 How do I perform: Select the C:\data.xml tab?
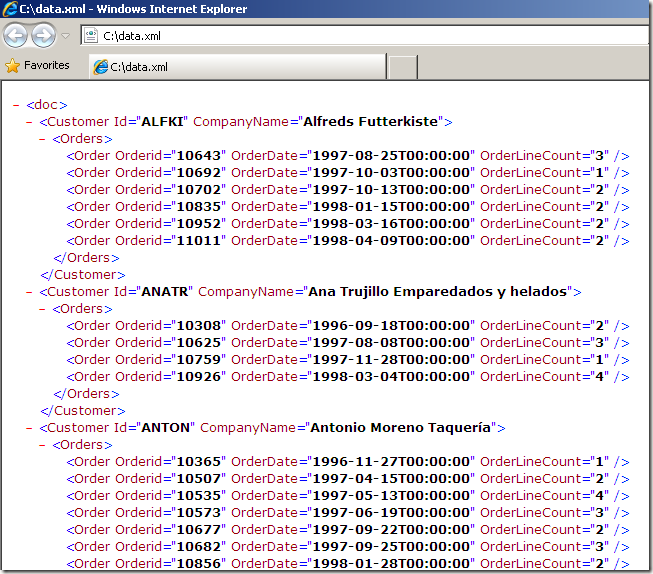(238, 67)
